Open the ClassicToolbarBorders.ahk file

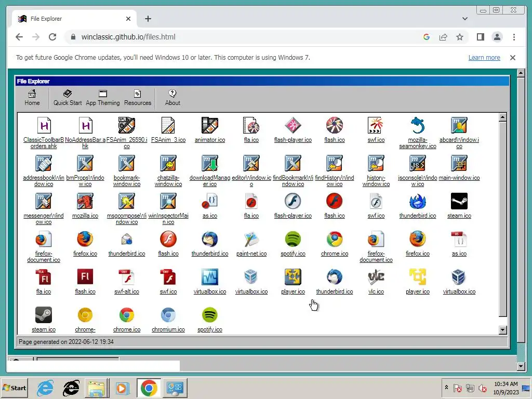click(x=44, y=133)
